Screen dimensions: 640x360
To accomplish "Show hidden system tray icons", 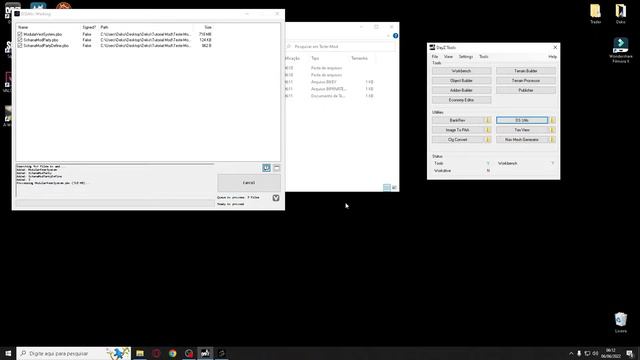I will click(x=571, y=353).
